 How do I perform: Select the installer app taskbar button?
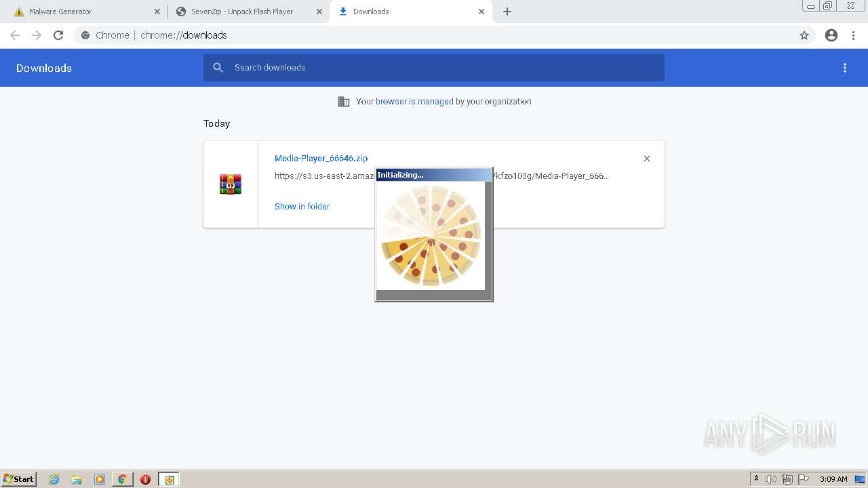169,479
